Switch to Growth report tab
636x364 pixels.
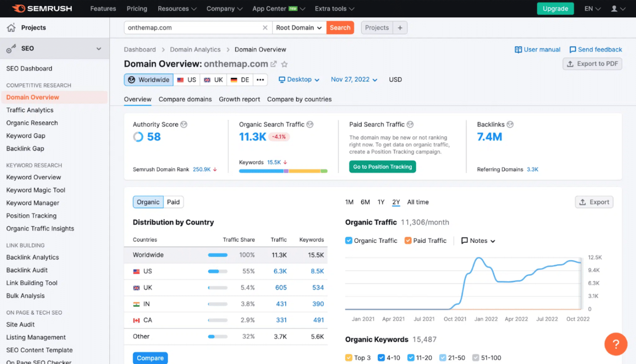[239, 99]
